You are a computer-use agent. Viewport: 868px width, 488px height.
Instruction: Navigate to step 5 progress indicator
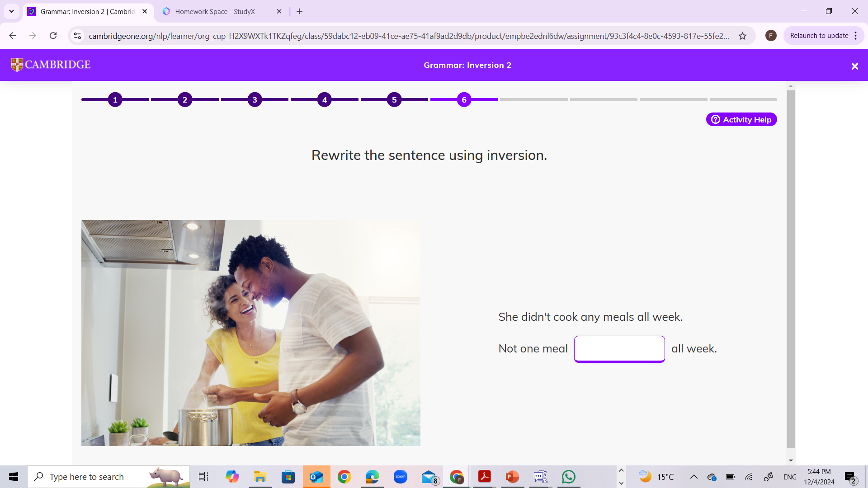pyautogui.click(x=394, y=99)
